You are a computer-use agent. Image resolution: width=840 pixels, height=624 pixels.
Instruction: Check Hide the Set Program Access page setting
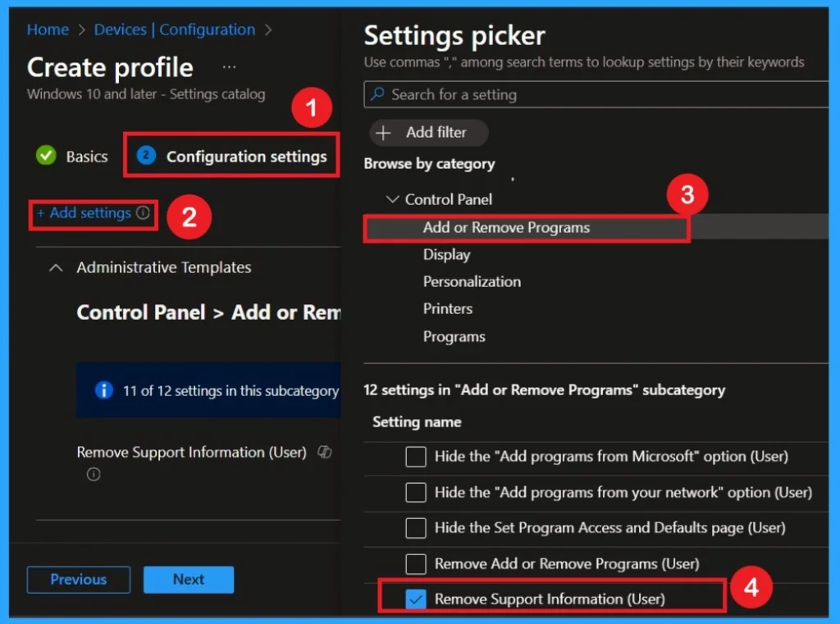click(x=415, y=528)
